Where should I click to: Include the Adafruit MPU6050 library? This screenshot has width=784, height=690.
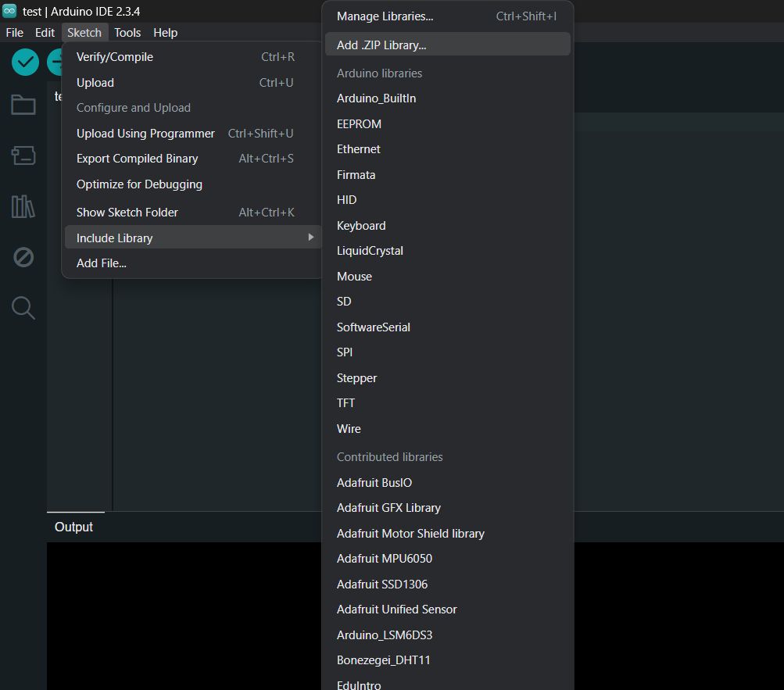pos(448,559)
